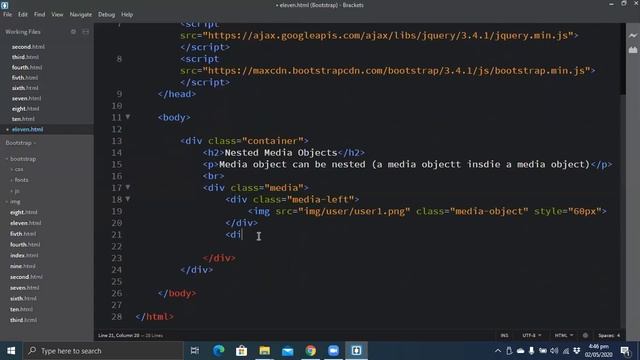Viewport: 640px width, 360px height.
Task: Click the Brackets taskbar icon
Action: point(356,351)
